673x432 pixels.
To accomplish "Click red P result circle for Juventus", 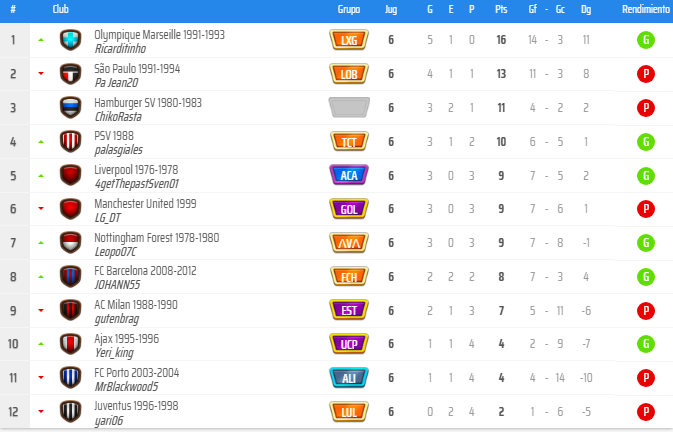I will pyautogui.click(x=646, y=411).
